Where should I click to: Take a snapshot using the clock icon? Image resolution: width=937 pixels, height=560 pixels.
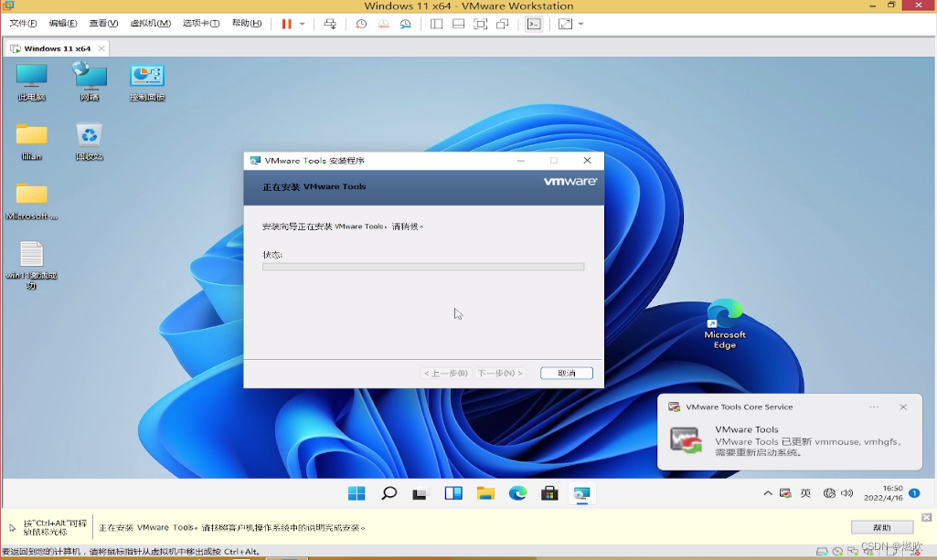361,24
